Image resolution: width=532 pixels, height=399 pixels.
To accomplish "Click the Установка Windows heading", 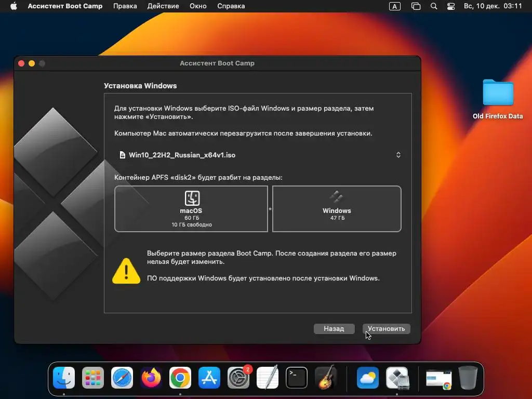I will pyautogui.click(x=140, y=86).
